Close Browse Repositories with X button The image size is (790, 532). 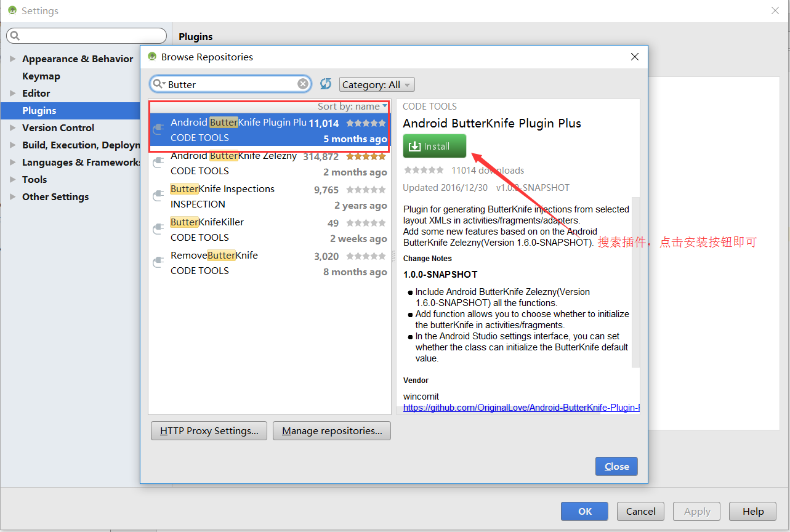635,57
